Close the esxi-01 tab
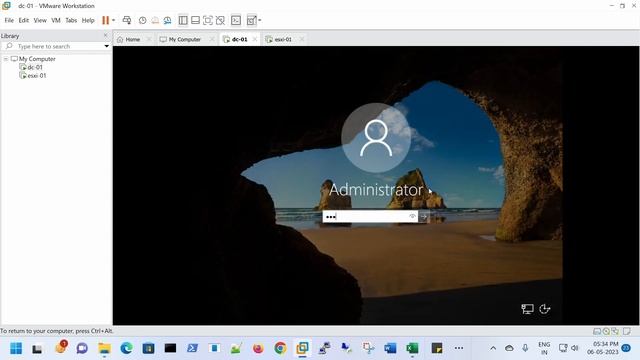 point(302,39)
